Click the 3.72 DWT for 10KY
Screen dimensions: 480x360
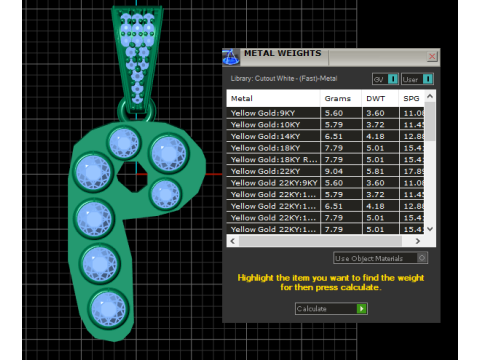pyautogui.click(x=375, y=125)
